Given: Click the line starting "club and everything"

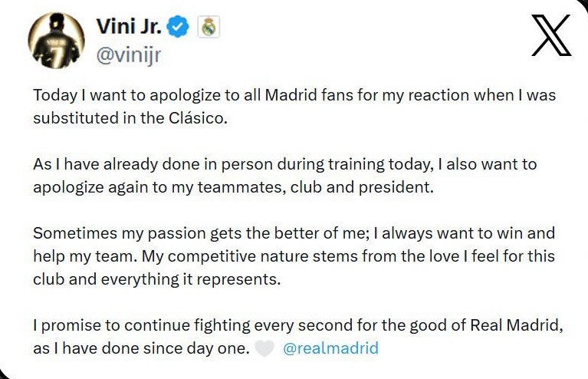Looking at the screenshot, I should 156,279.
